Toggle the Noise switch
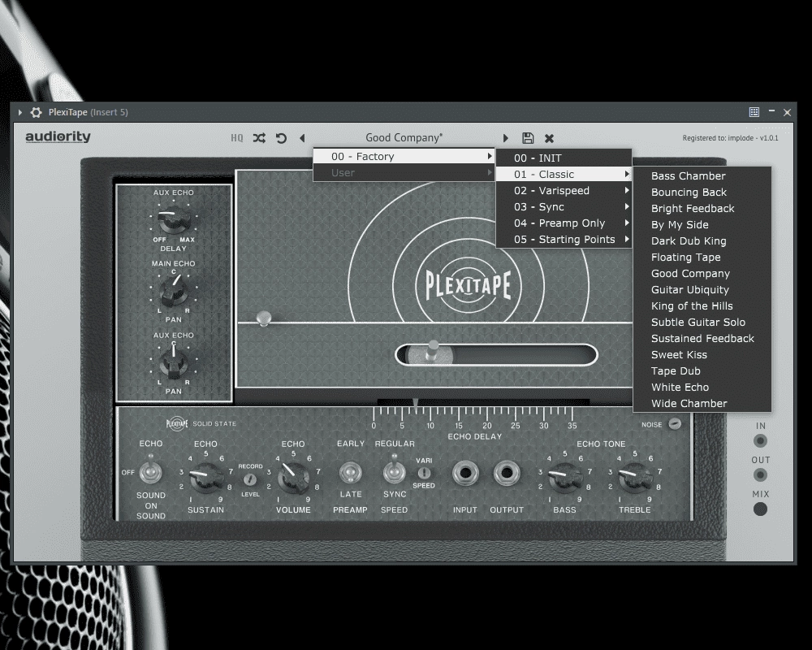Screen dimensions: 812x650 [675, 424]
